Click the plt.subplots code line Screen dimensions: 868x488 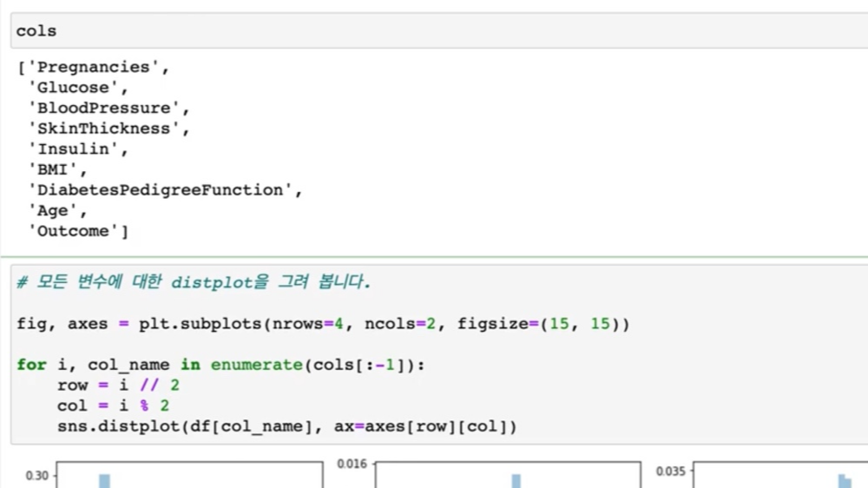tap(323, 324)
